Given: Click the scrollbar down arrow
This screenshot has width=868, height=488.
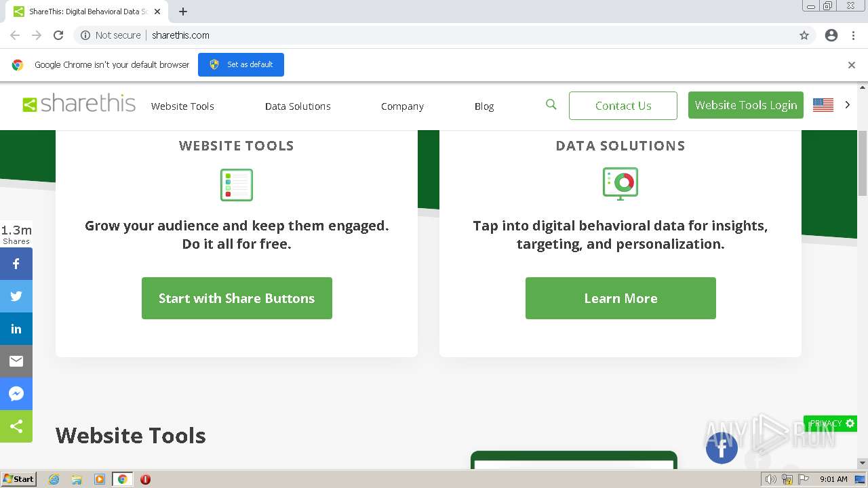Looking at the screenshot, I should point(863,463).
